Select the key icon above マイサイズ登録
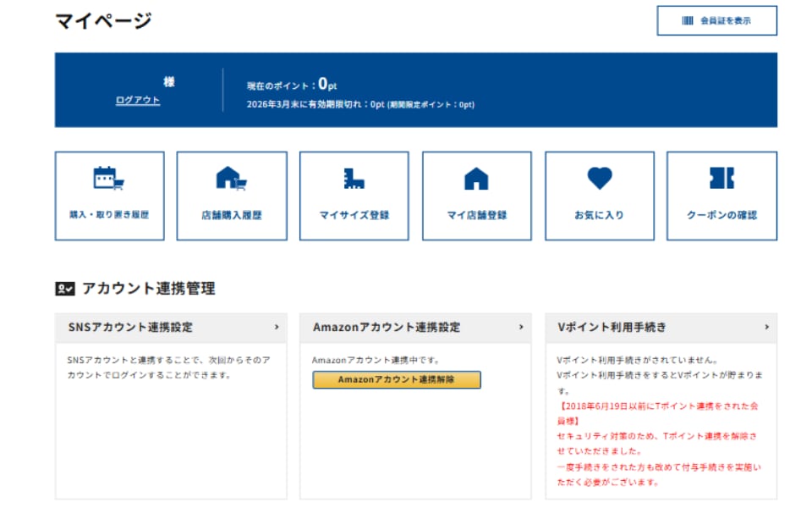Viewport: 812px width, 508px height. (x=353, y=179)
